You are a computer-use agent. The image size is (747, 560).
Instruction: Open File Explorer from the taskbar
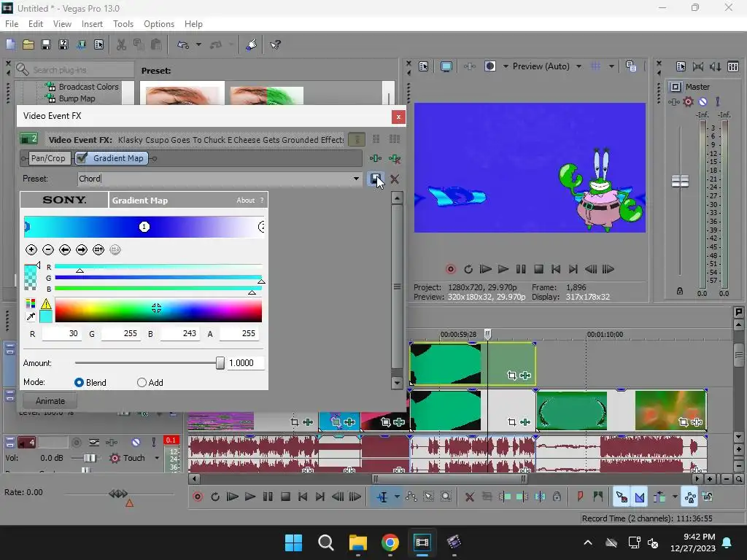click(357, 542)
